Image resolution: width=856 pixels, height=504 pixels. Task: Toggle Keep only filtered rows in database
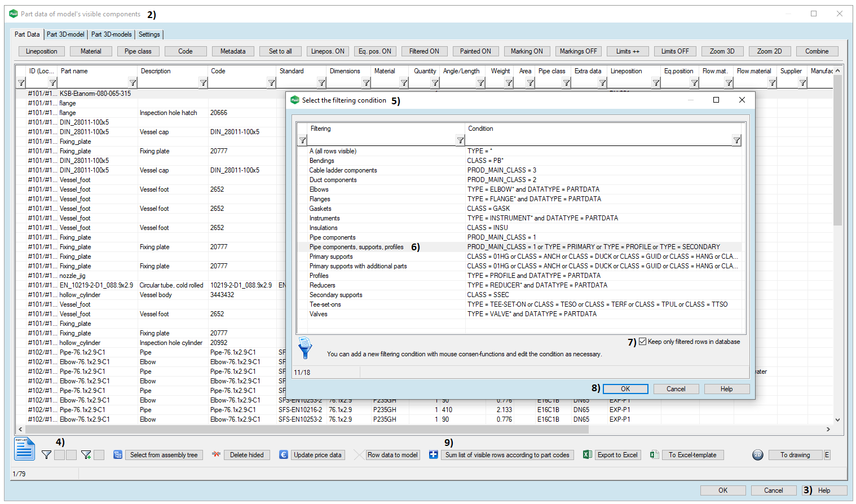pyautogui.click(x=642, y=342)
